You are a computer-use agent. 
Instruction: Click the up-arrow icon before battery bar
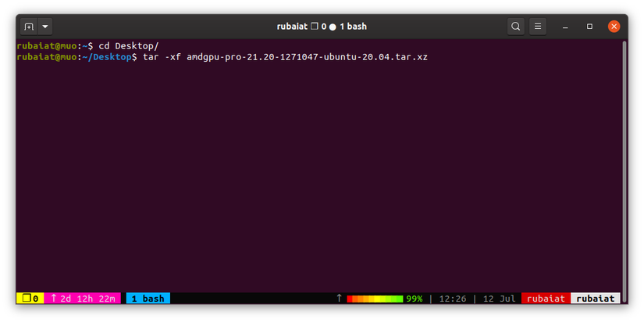[339, 298]
